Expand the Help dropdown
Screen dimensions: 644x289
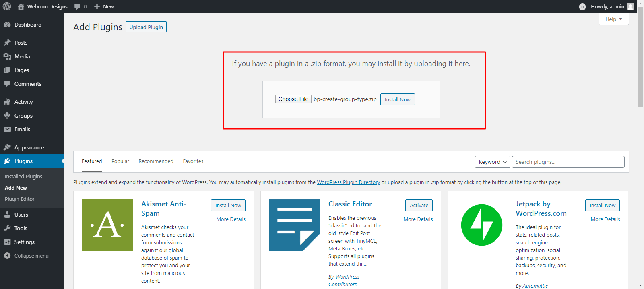[x=614, y=19]
